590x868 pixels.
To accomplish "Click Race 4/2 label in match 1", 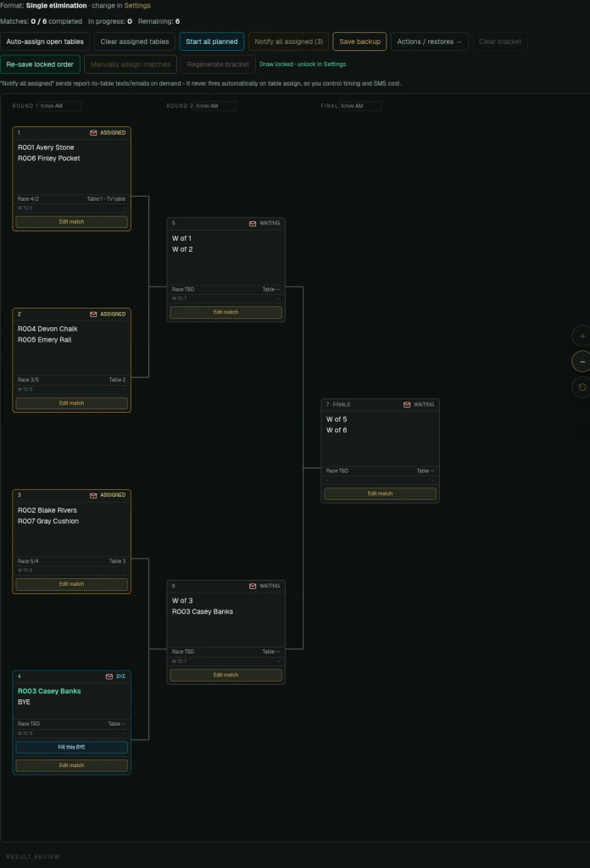I will pos(28,198).
